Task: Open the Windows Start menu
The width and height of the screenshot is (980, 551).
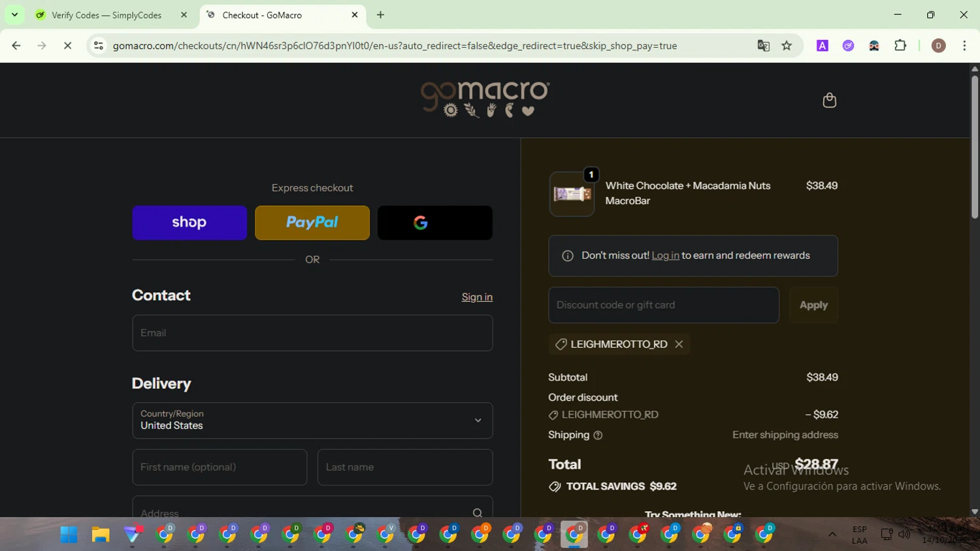Action: [x=69, y=535]
